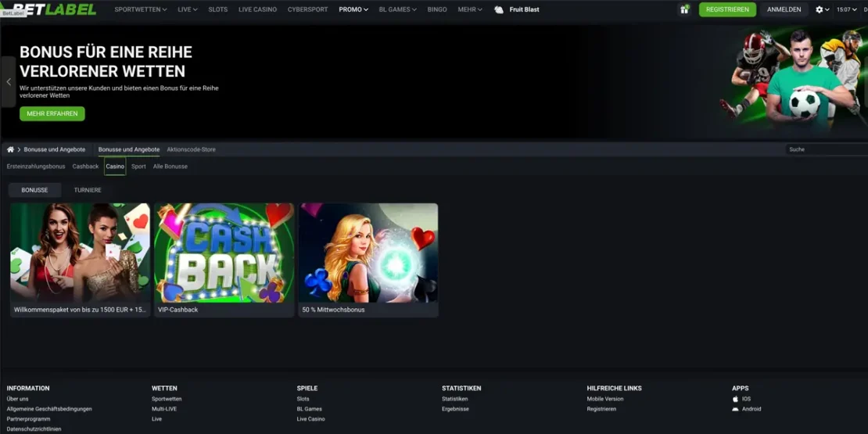Open Partnerprogramm footer link
868x434 pixels.
pyautogui.click(x=28, y=419)
